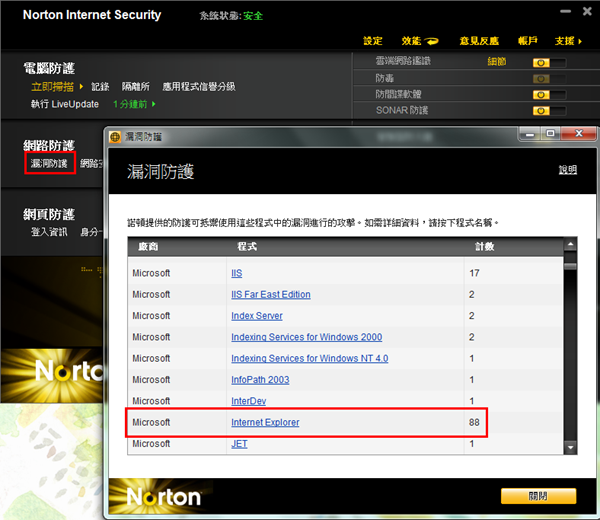Open 意見反應 feedback menu item

(479, 41)
